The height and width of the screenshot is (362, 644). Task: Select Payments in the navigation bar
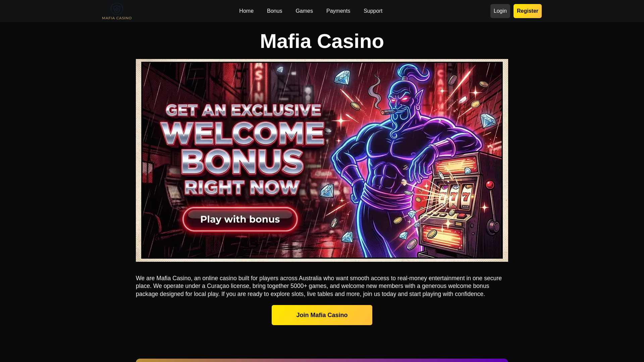[338, 11]
